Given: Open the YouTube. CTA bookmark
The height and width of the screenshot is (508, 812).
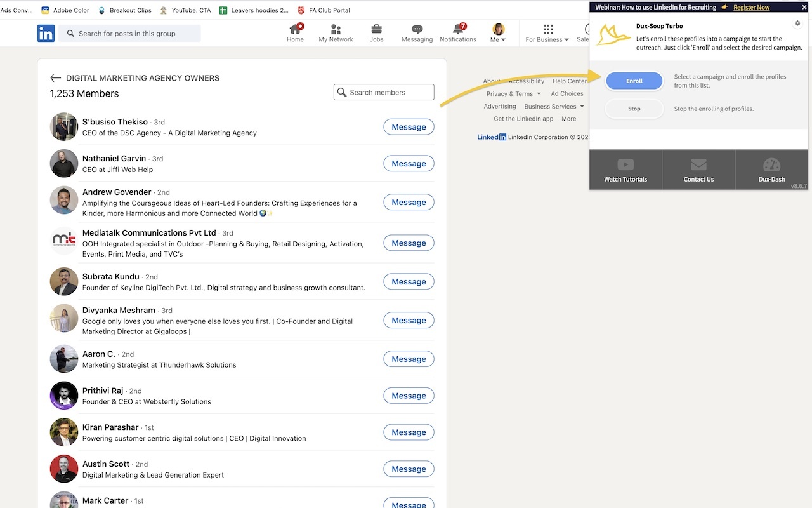Looking at the screenshot, I should [185, 10].
